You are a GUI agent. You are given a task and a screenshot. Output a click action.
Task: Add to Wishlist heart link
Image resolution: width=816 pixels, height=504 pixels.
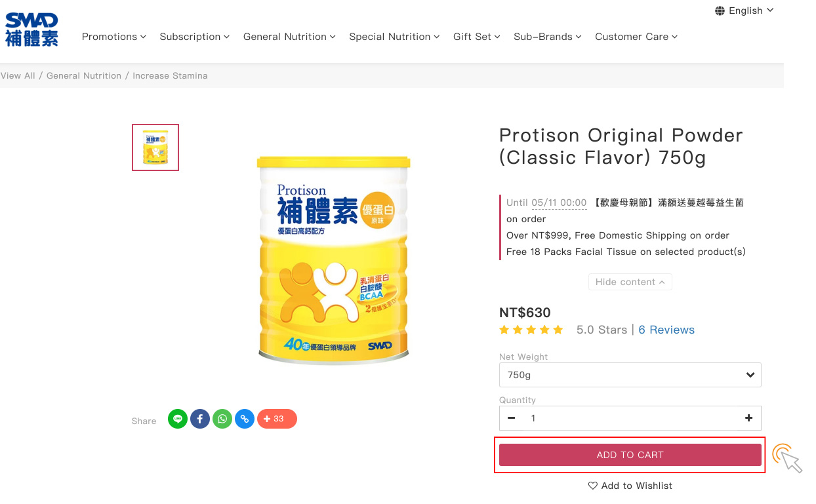pos(630,486)
